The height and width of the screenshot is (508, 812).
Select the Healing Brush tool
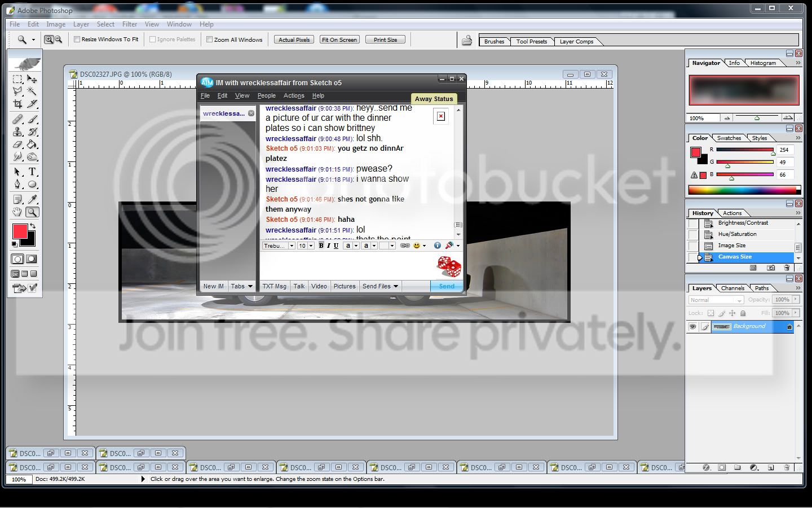click(x=17, y=119)
